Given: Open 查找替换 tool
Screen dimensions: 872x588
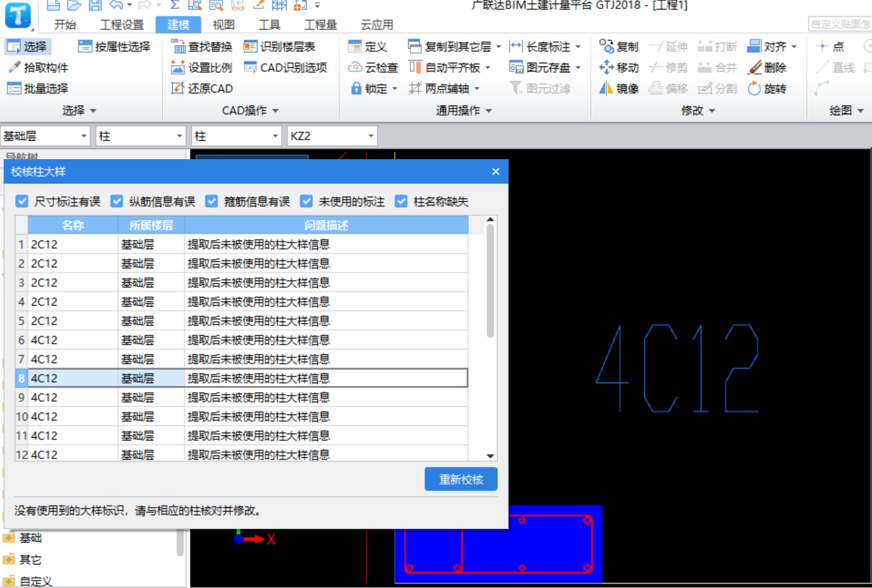Looking at the screenshot, I should click(202, 46).
